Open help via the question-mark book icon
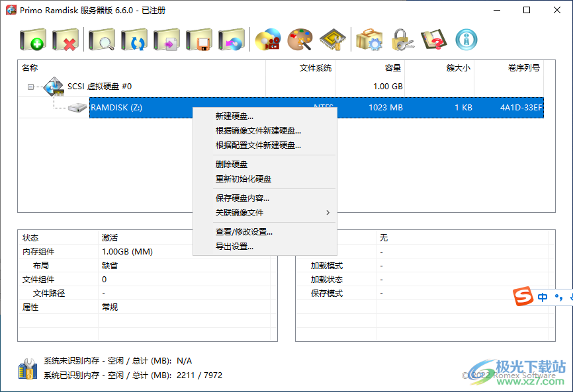 tap(435, 38)
